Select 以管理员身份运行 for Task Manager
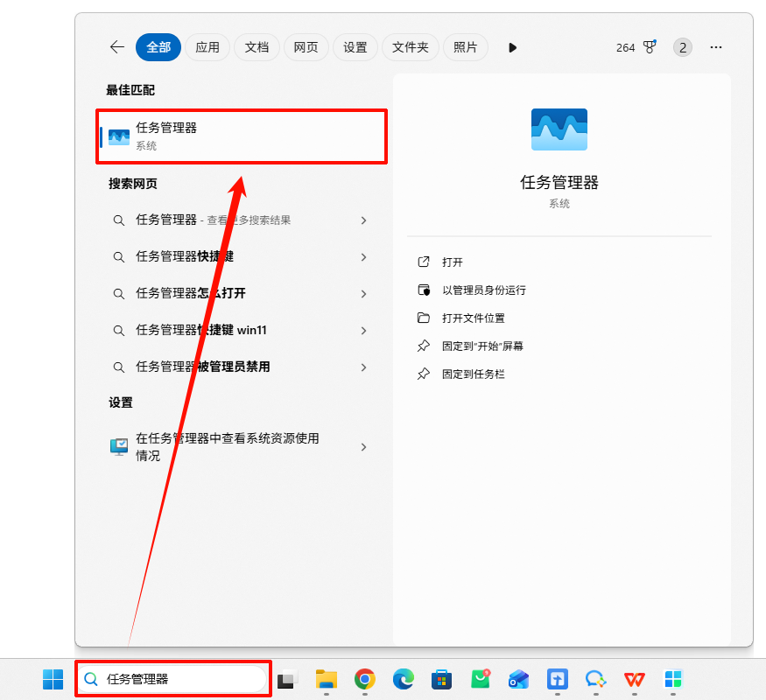766x700 pixels. coord(425,290)
